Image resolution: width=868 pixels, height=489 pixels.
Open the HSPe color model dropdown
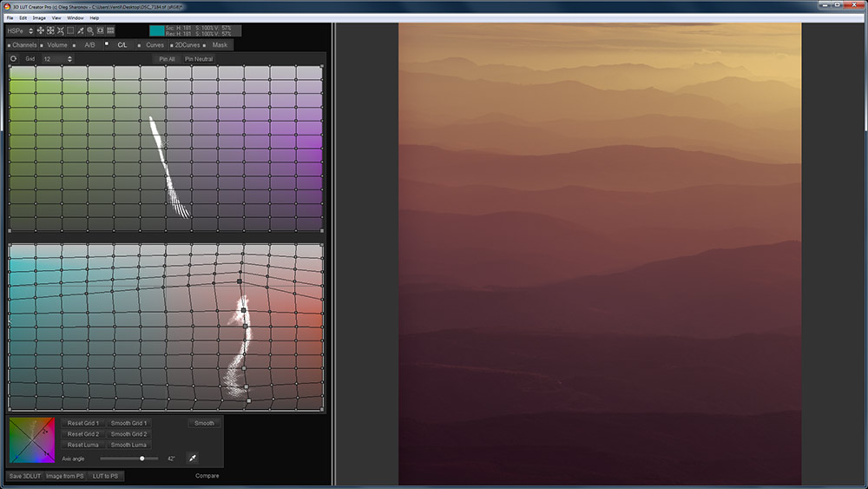pos(20,30)
